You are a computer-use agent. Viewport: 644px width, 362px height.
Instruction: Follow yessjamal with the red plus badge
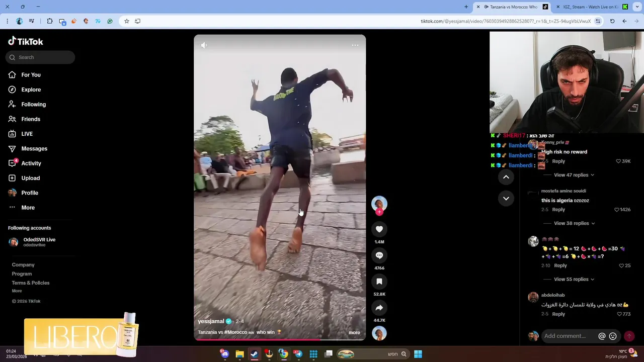coord(379,212)
